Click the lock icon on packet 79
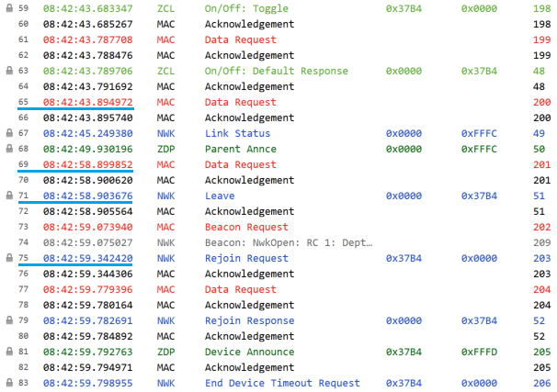This screenshot has height=392, width=557. pyautogui.click(x=8, y=320)
